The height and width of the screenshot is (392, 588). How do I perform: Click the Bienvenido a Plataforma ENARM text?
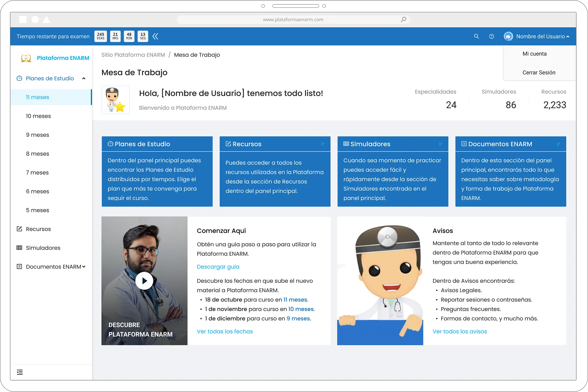click(183, 108)
